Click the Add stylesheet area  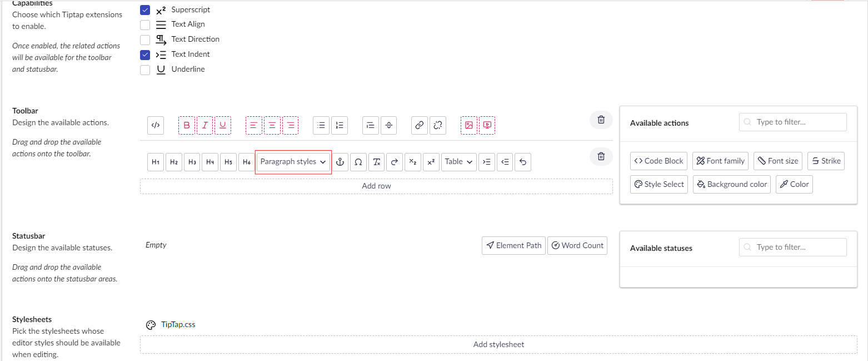498,344
